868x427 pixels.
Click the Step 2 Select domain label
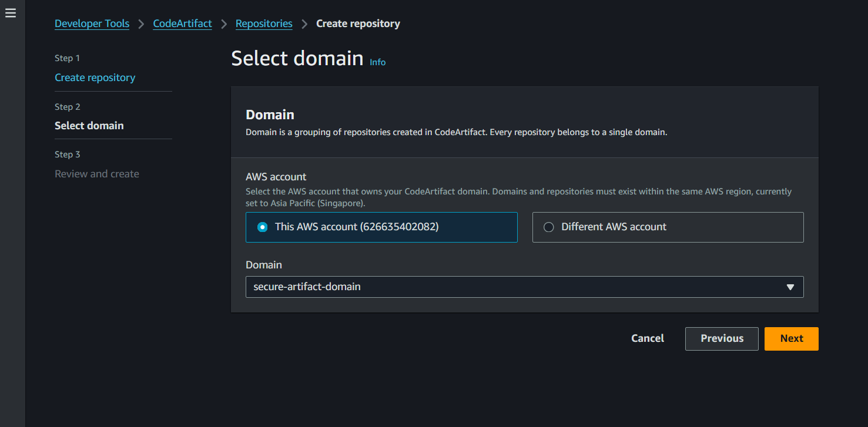(x=89, y=126)
